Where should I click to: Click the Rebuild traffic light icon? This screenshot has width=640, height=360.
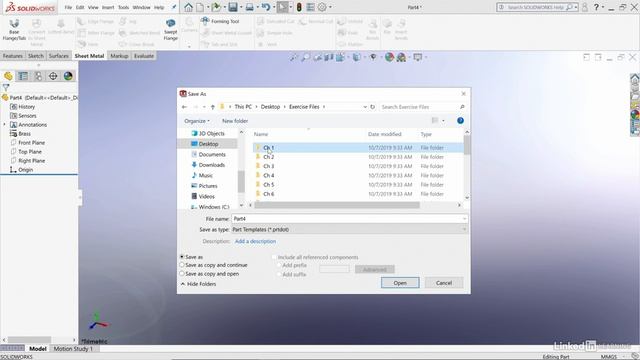299,7
